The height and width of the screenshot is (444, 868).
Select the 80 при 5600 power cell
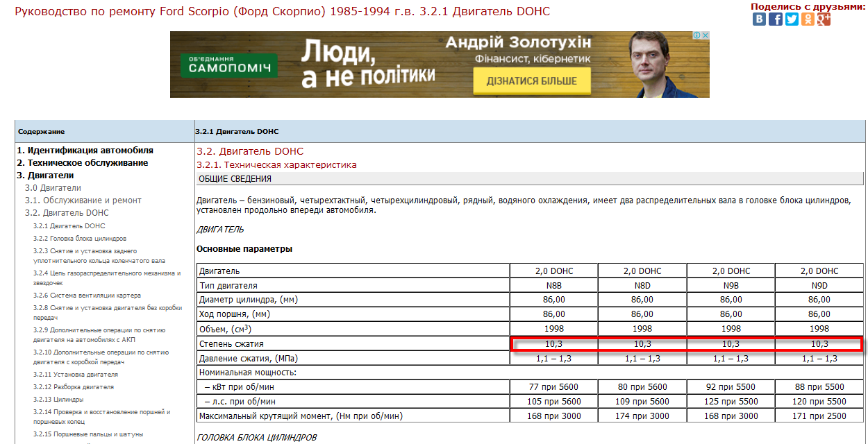click(x=642, y=387)
